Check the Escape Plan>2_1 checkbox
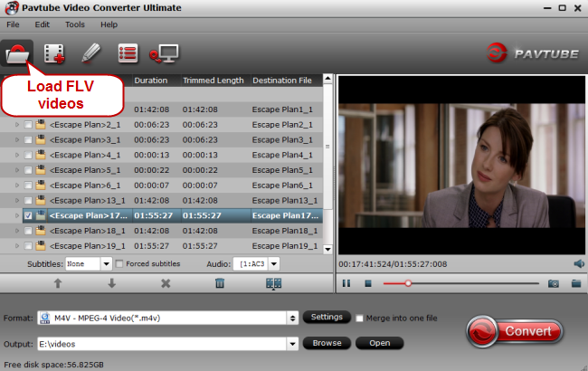Image resolution: width=588 pixels, height=371 pixels. coord(28,125)
